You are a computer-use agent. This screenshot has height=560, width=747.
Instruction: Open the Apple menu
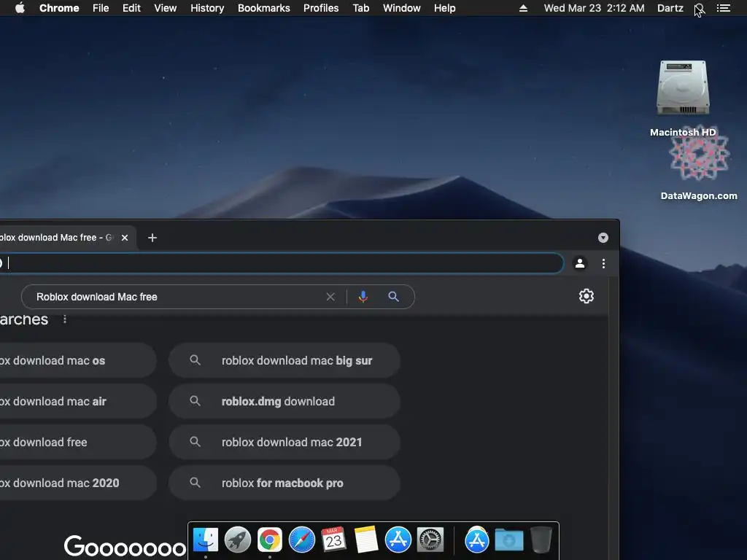[20, 8]
